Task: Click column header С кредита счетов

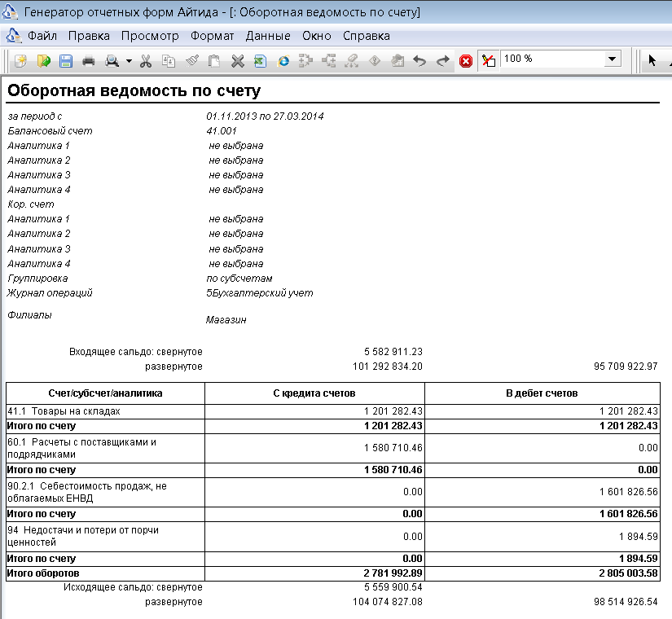Action: click(x=314, y=393)
